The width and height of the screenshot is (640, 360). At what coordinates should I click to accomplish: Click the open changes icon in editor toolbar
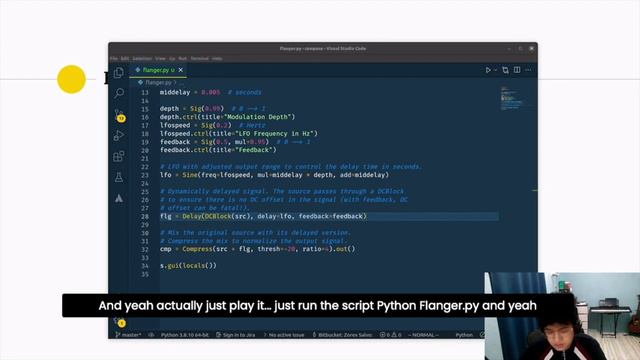[505, 70]
